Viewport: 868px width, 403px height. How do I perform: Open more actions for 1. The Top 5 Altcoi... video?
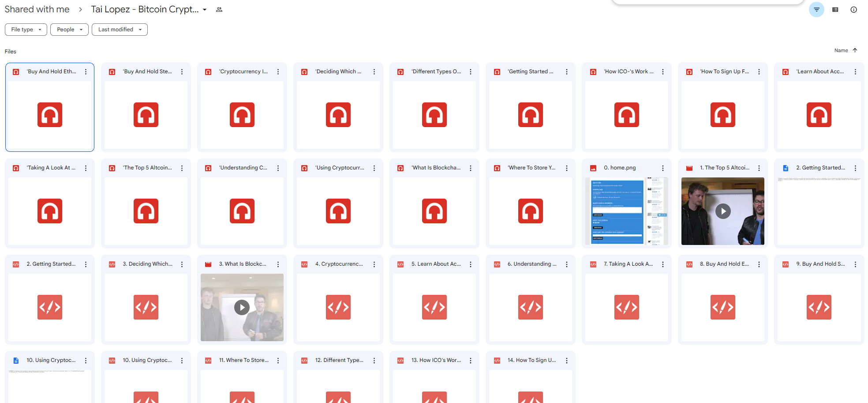click(x=759, y=168)
